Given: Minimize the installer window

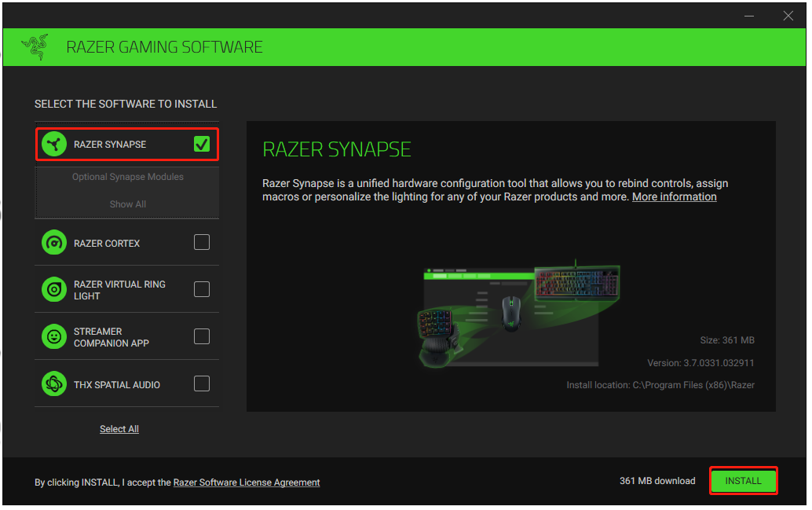Looking at the screenshot, I should 750,16.
